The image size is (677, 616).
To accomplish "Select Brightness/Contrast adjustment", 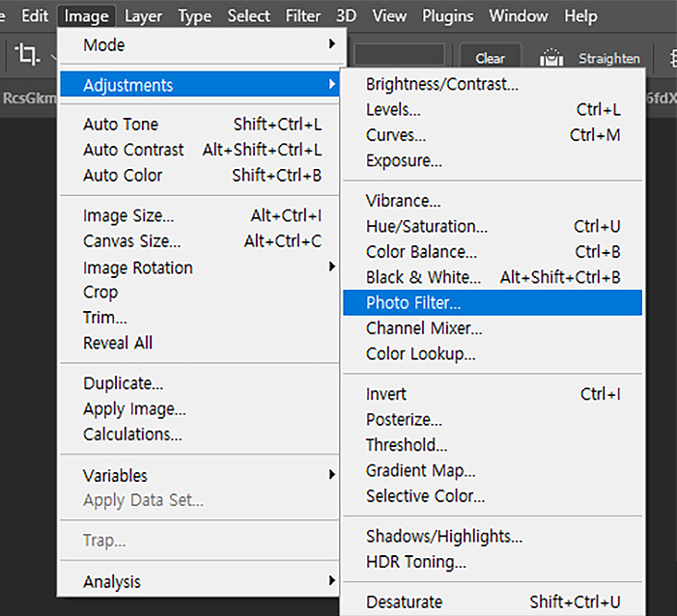I will click(x=493, y=84).
